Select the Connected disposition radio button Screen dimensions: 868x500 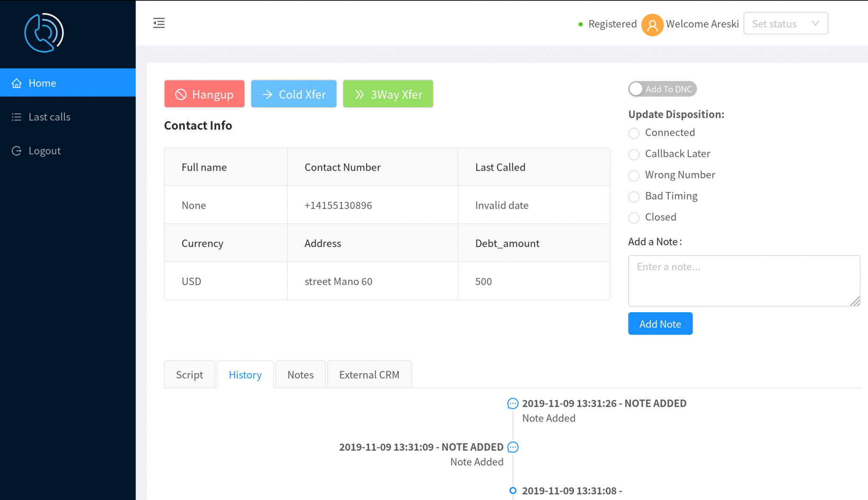[x=634, y=133]
